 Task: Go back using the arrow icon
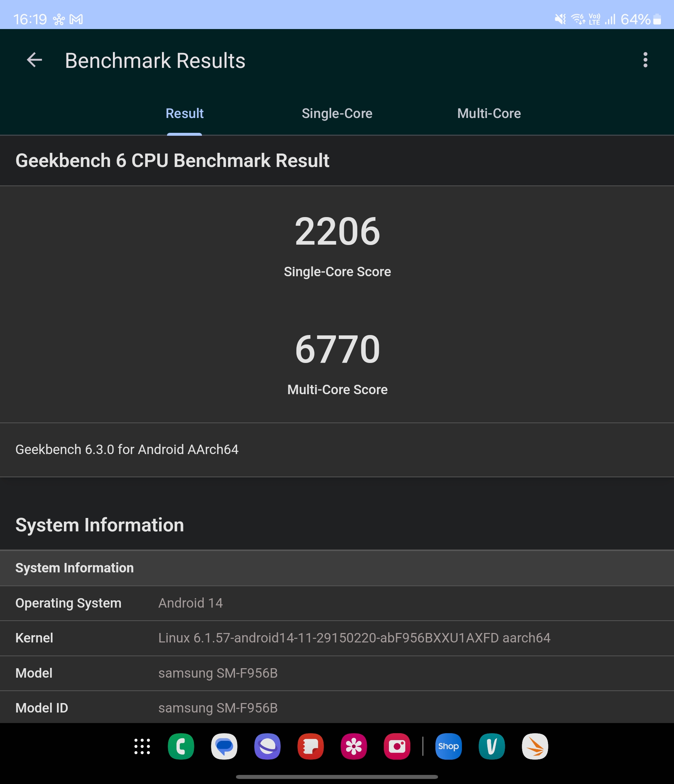click(34, 60)
